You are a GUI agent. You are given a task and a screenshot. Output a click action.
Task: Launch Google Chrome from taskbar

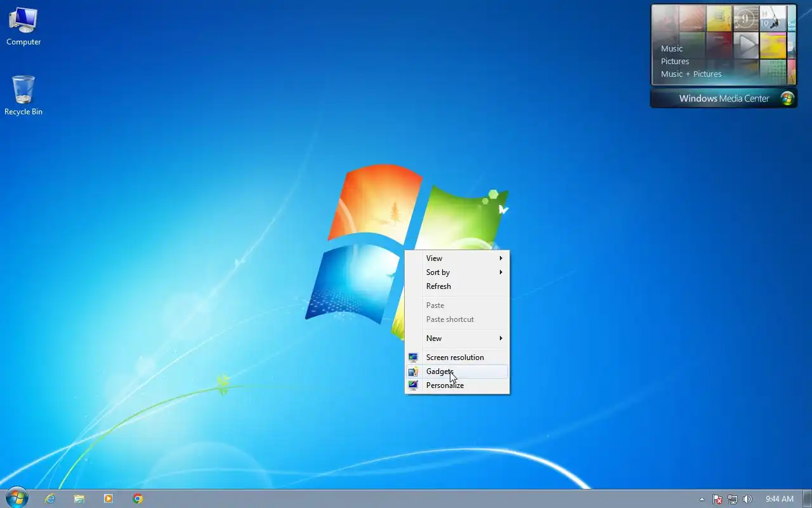click(138, 499)
